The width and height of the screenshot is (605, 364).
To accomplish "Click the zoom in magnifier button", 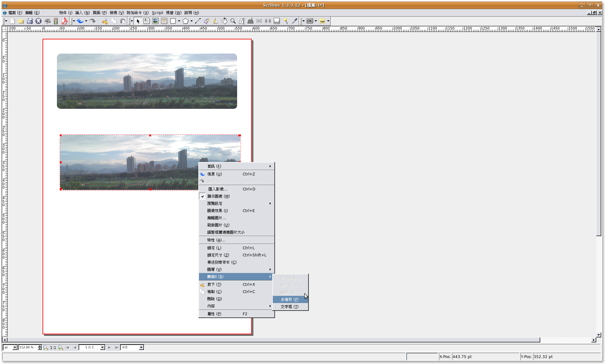I will tap(61, 347).
